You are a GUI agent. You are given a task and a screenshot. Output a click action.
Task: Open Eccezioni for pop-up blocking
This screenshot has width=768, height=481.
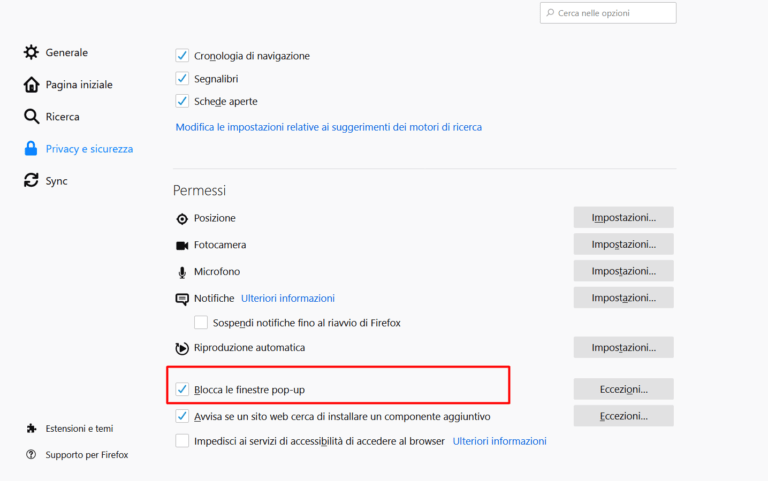tap(623, 389)
